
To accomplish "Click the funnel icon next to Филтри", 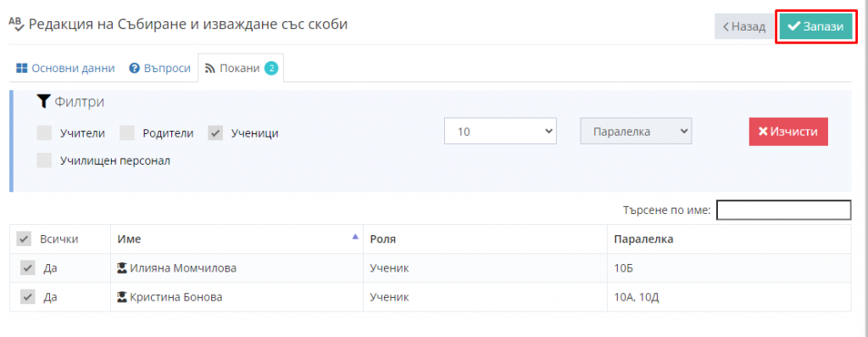I will pos(43,101).
